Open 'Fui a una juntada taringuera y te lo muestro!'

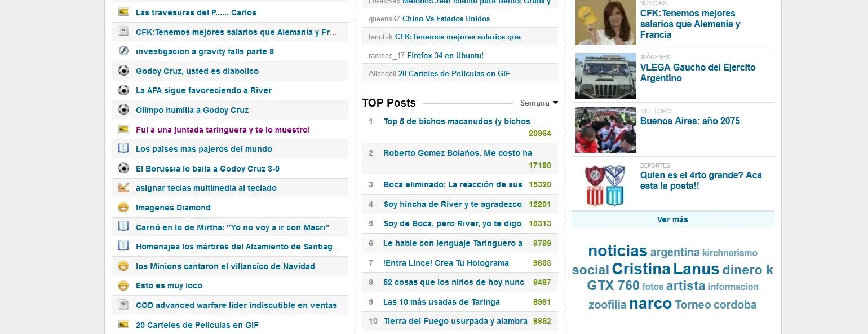click(223, 130)
